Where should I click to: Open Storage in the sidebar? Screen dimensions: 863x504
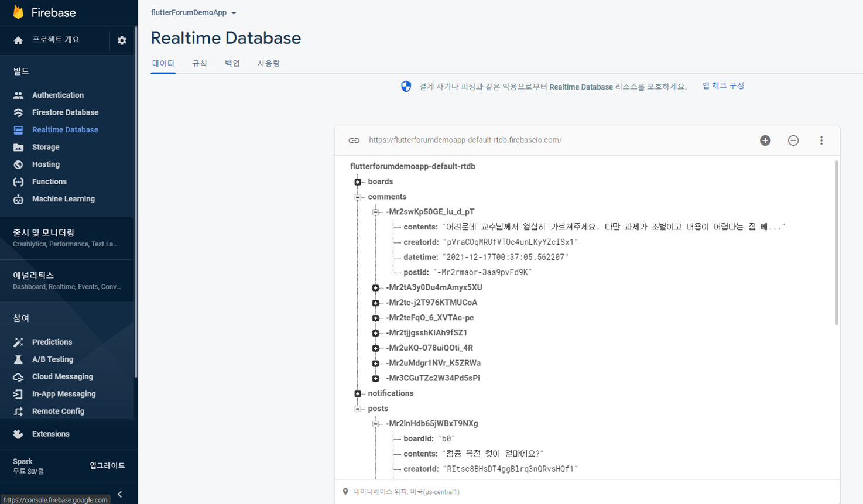pyautogui.click(x=46, y=148)
